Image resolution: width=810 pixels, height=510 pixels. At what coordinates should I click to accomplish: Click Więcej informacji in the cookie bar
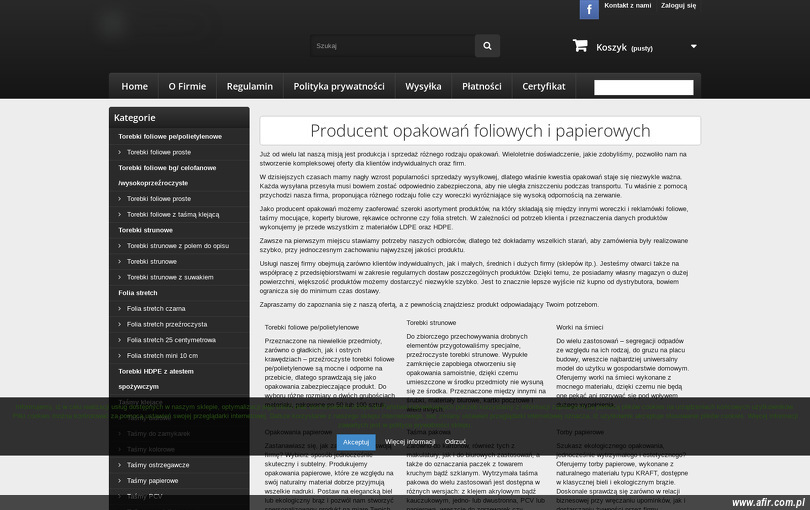coord(410,441)
